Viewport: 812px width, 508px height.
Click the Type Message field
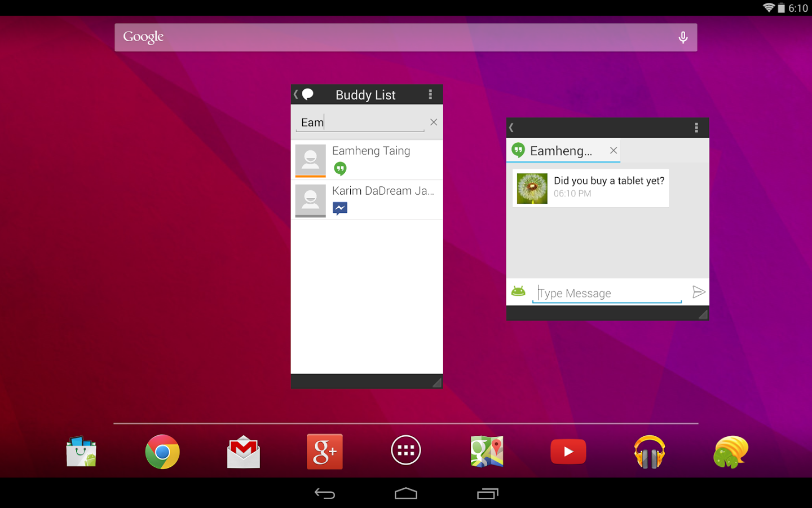click(x=607, y=293)
